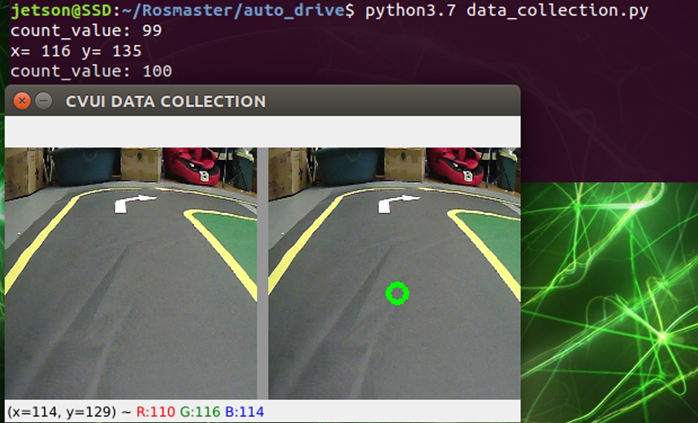The image size is (698, 423).
Task: Click the red object in right camera view
Action: coord(457,165)
